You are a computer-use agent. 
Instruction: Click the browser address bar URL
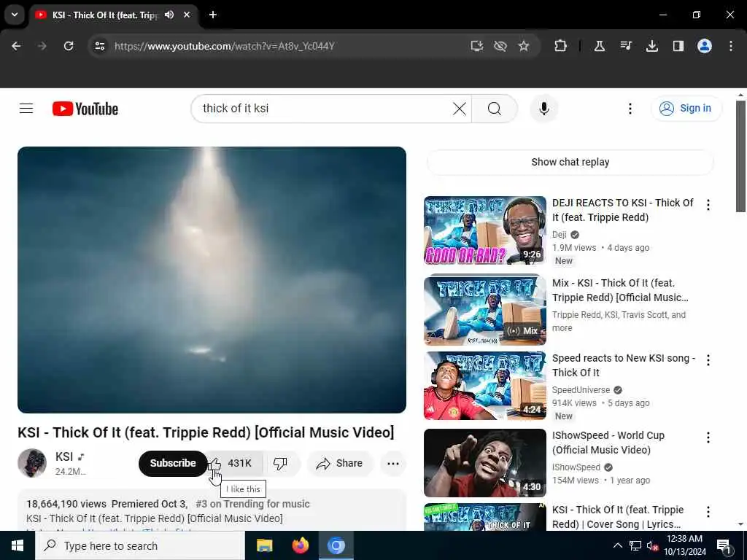(225, 46)
